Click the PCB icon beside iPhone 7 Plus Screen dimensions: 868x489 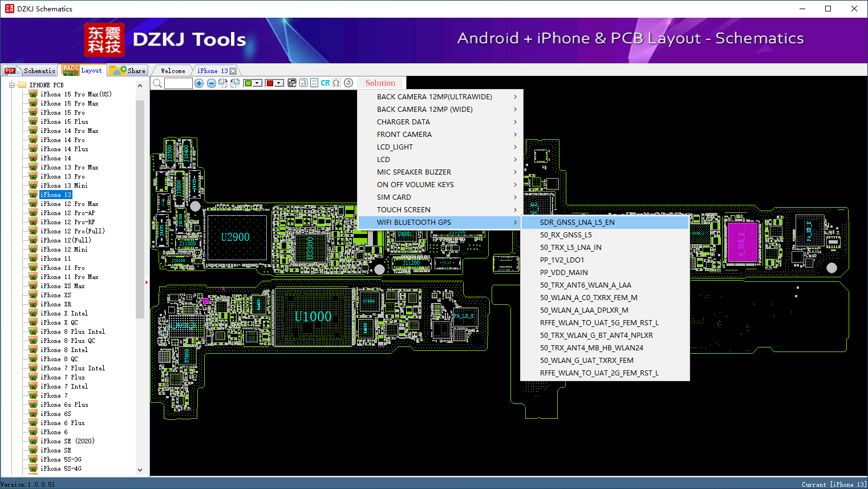point(33,377)
